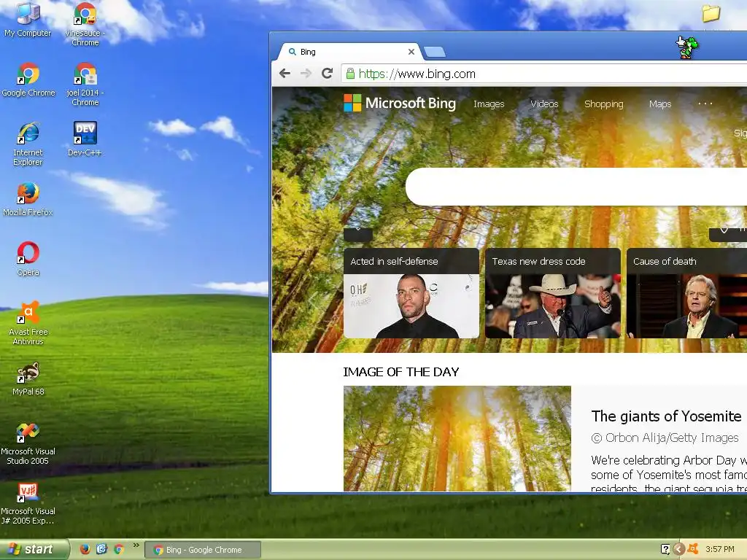Open the vinesauce - Chrome shortcut
This screenshot has height=560, width=747.
click(85, 23)
